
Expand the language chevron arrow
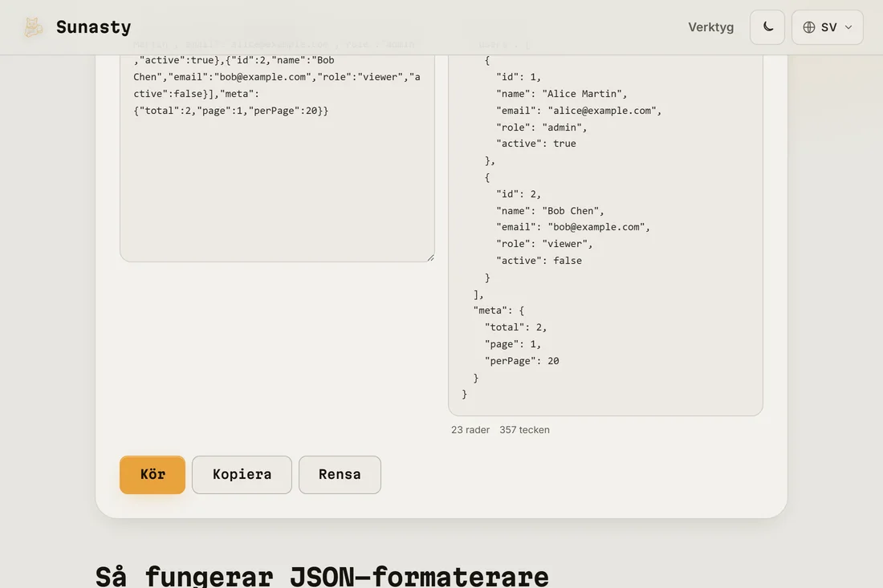coord(848,27)
